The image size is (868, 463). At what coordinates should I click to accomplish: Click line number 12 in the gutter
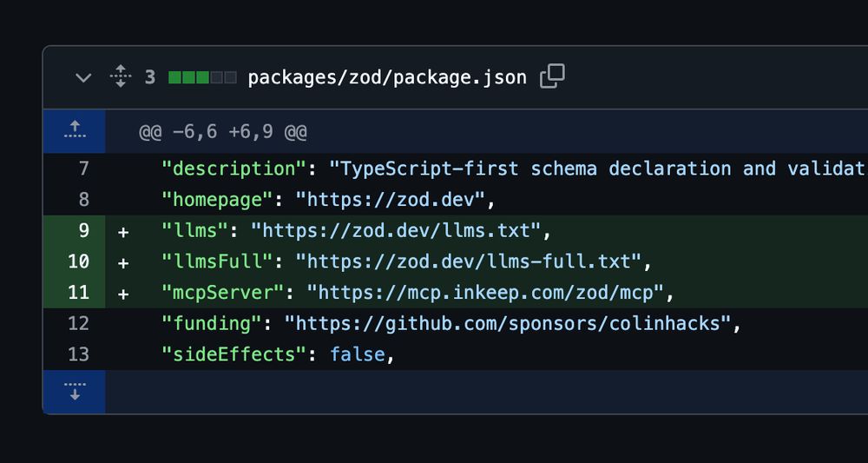pyautogui.click(x=78, y=323)
